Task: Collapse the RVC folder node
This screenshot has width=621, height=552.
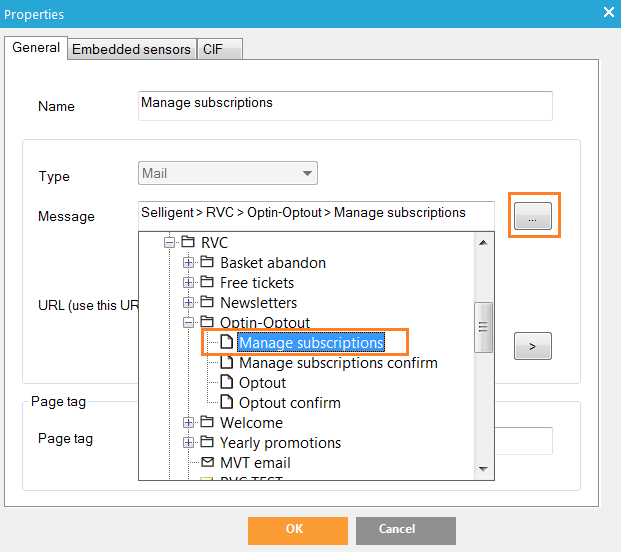Action: coord(169,243)
